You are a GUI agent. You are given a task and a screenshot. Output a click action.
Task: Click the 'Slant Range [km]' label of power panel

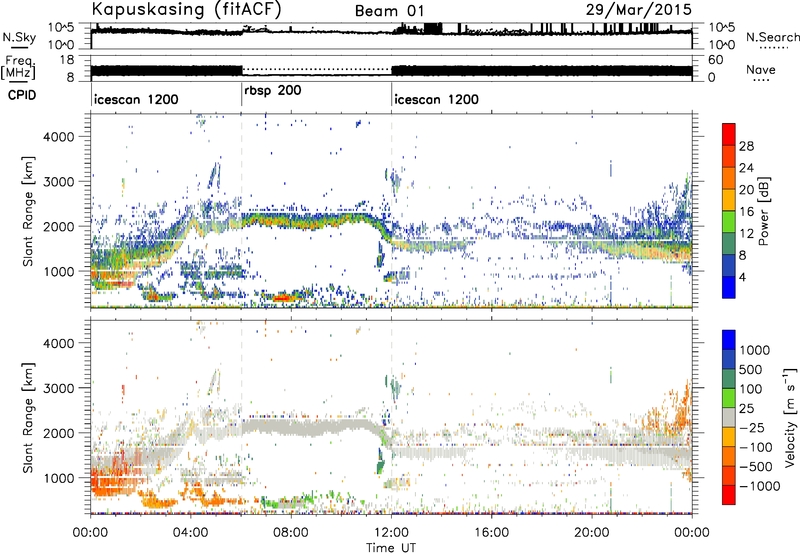point(28,211)
